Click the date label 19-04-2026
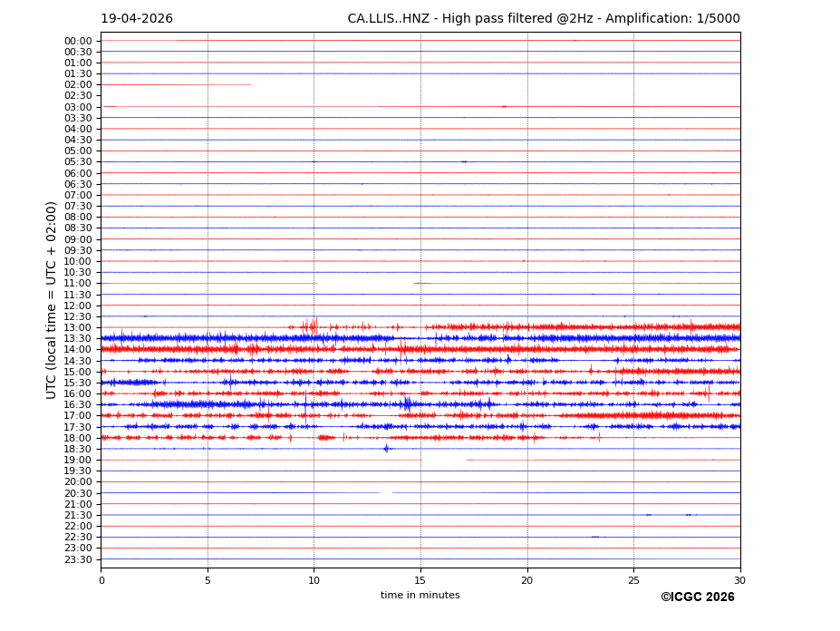 pyautogui.click(x=136, y=19)
